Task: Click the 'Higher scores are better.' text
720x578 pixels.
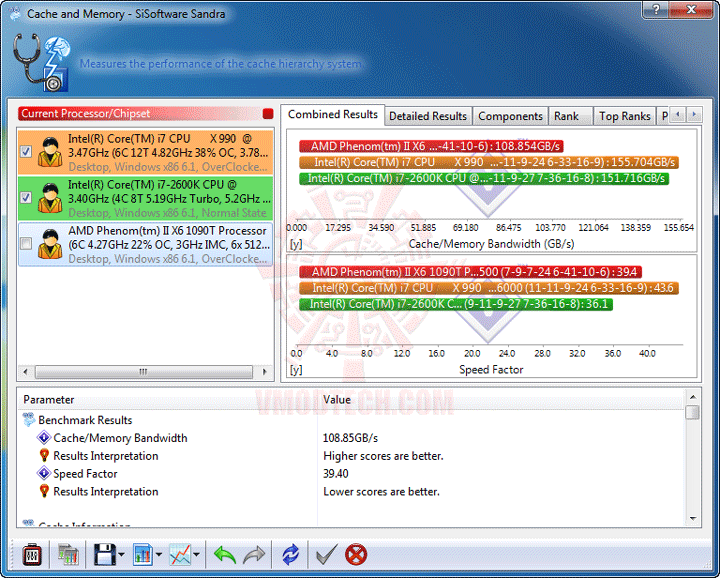Action: (x=383, y=456)
